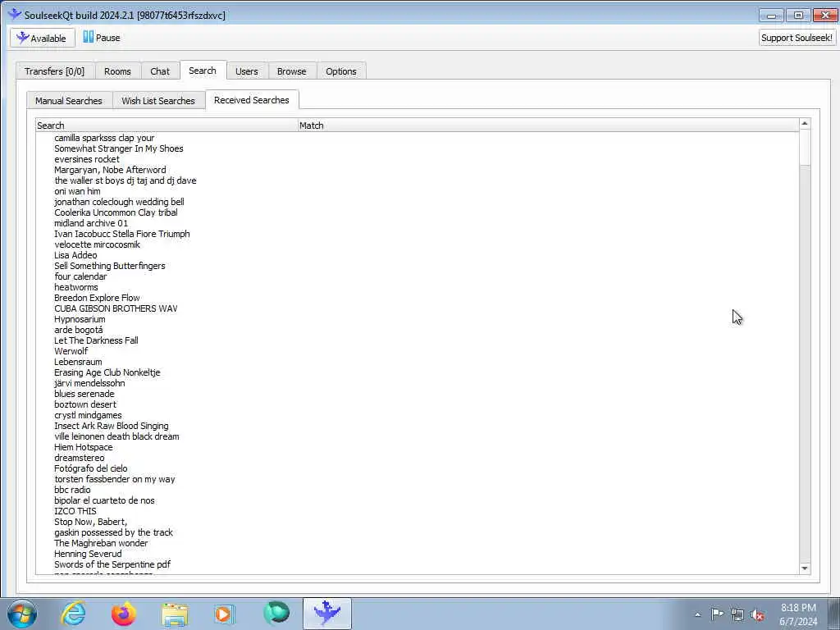Show the Wish List Searches sub-tab
This screenshot has width=840, height=630.
158,101
